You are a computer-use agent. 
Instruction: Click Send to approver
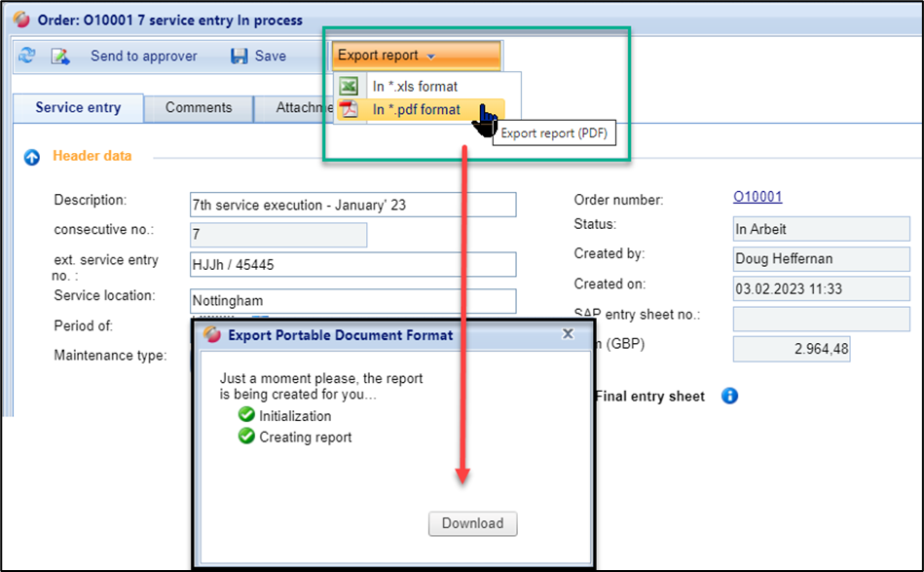click(143, 57)
